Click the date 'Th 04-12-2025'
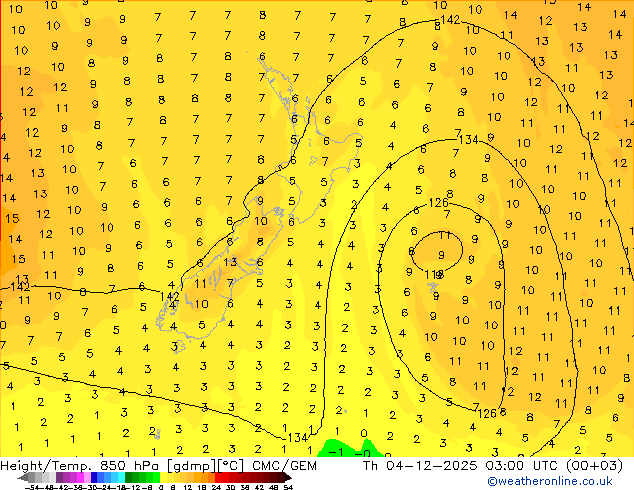 coord(420,465)
